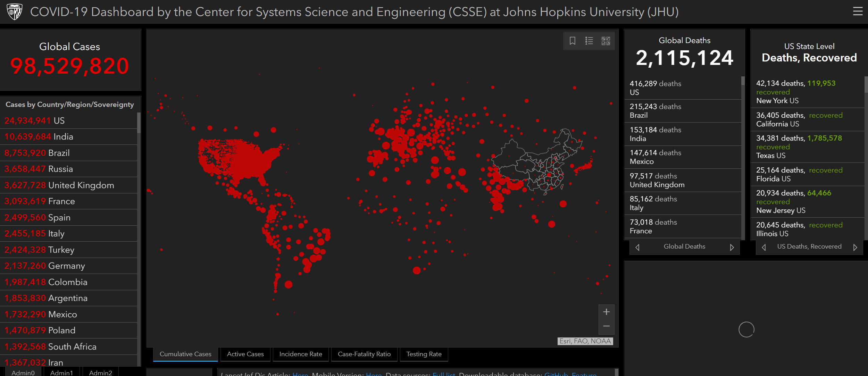Open the GitHub database link
The image size is (868, 376).
(x=556, y=374)
